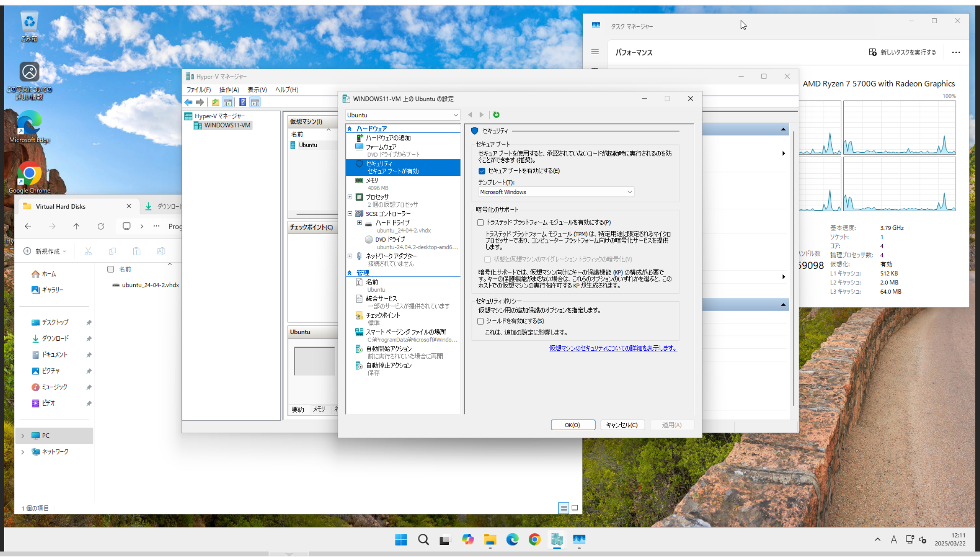Open Memory settings in hardware list
Image resolution: width=980 pixels, height=557 pixels.
point(372,180)
